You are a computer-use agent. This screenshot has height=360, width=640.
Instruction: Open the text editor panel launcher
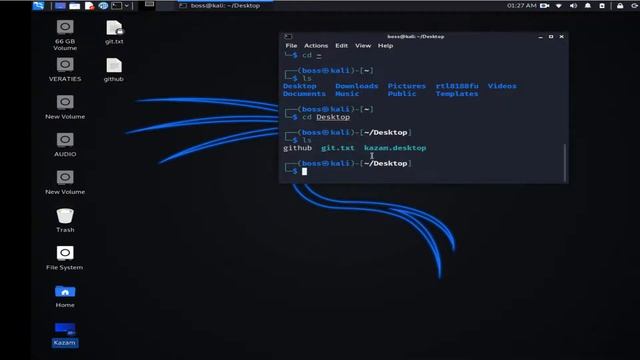click(89, 6)
